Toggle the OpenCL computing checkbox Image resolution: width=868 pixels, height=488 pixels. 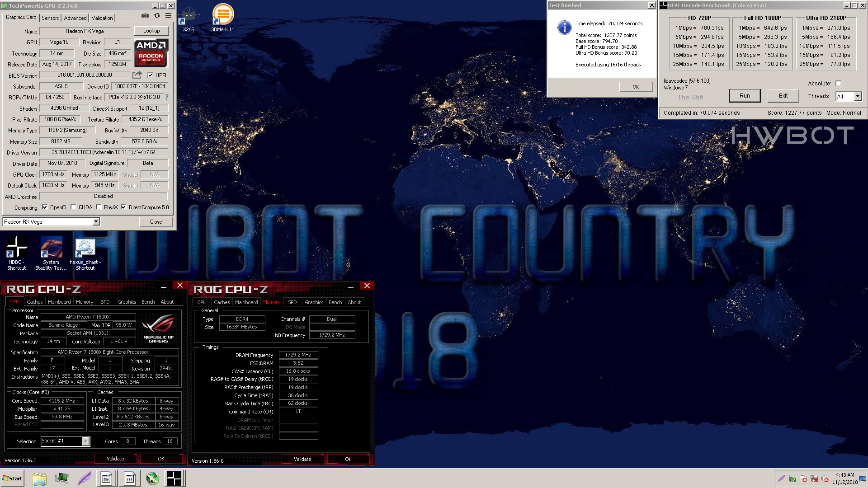45,207
